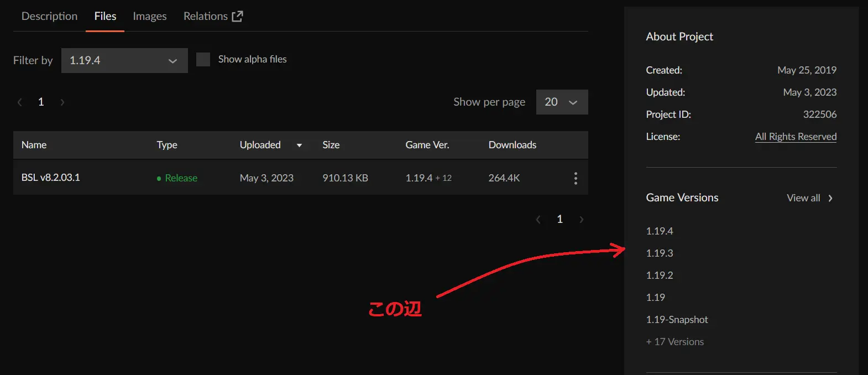Select the 1.19-Snapshot game version

point(677,320)
